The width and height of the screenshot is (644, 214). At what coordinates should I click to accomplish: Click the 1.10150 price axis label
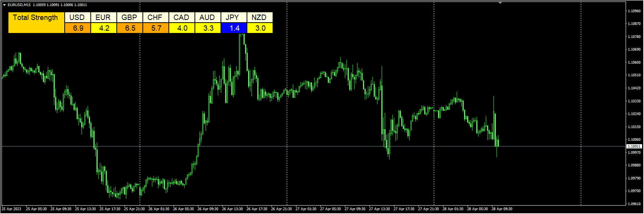tap(634, 127)
